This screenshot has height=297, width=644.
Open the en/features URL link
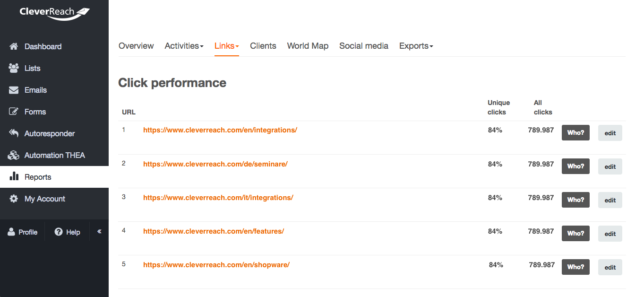pyautogui.click(x=214, y=231)
